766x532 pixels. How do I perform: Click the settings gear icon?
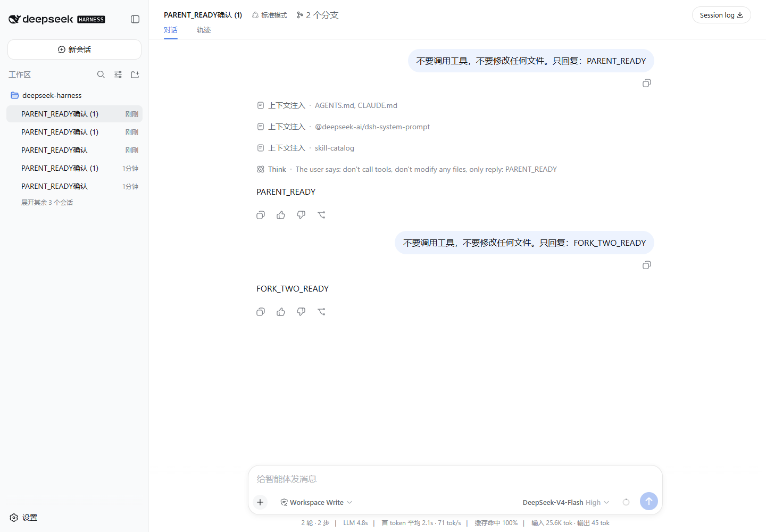(14, 518)
